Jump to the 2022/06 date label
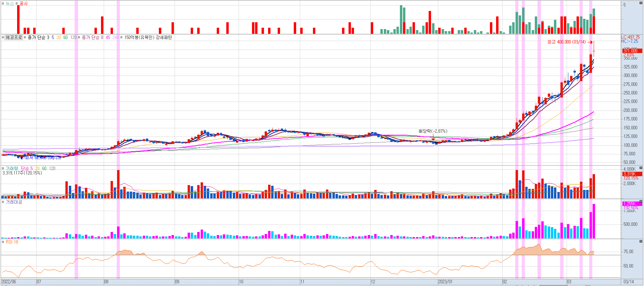The image size is (644, 286). 9,282
